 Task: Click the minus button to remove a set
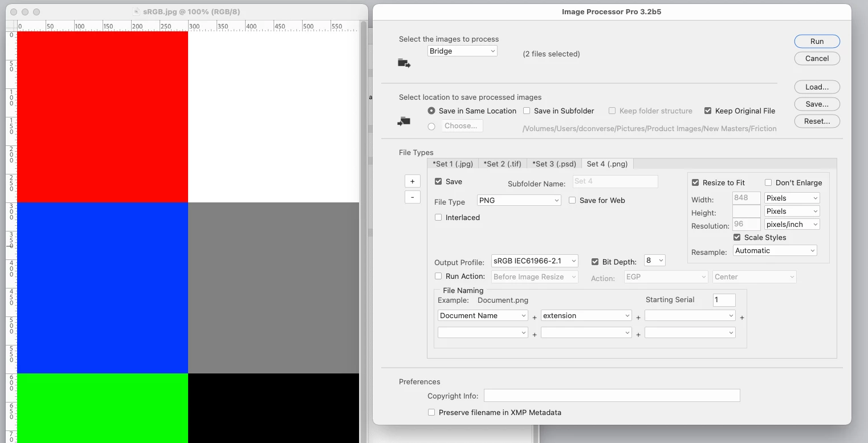pyautogui.click(x=412, y=197)
